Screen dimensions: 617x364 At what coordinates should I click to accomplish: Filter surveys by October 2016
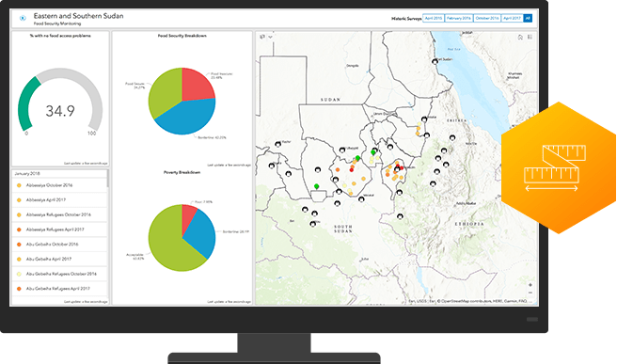tap(487, 18)
